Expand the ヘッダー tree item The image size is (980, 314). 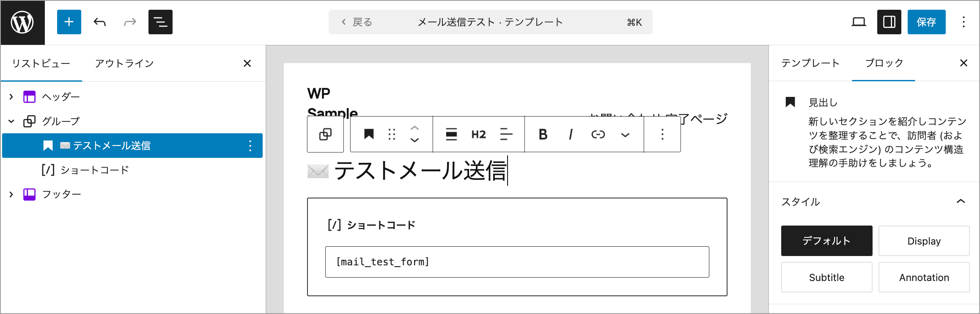coord(11,97)
